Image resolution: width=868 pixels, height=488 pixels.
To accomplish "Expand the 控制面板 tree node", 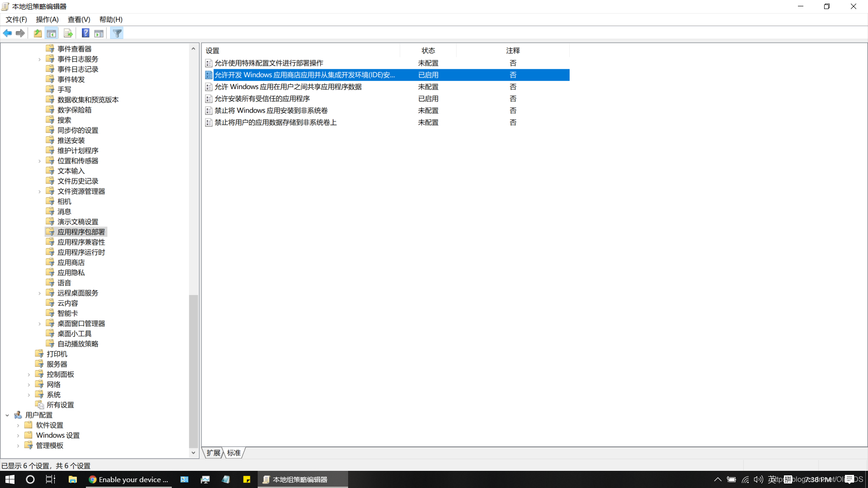I will [28, 375].
